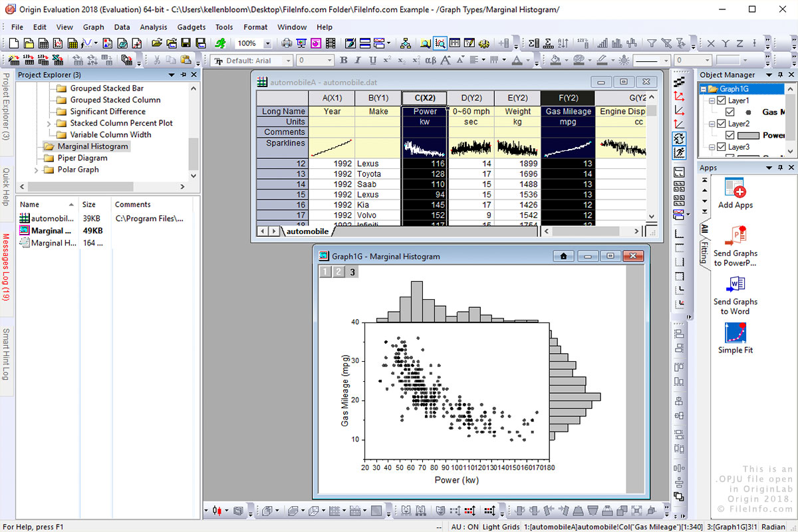Click the Add Data Filter funnel icon
Screen dimensions: 798x532
[652, 43]
